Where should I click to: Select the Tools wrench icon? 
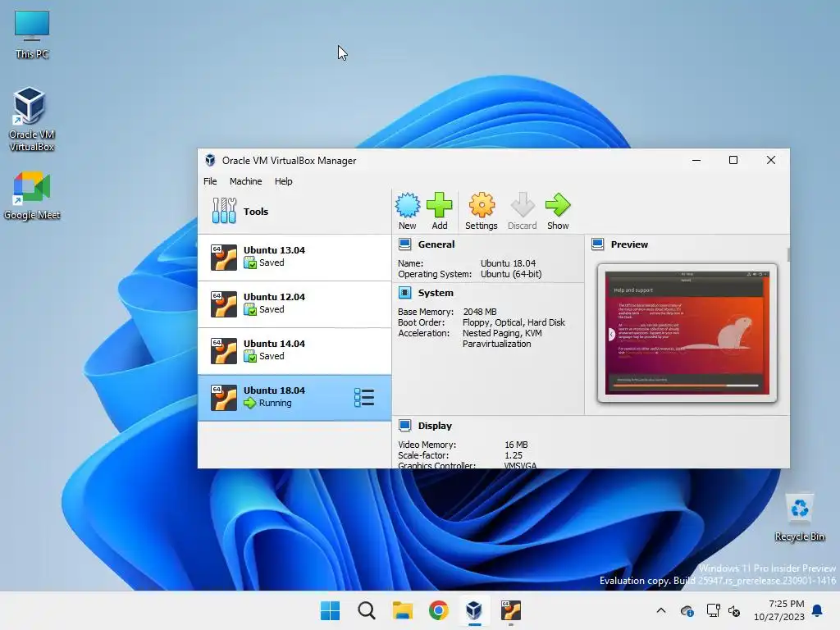(224, 211)
